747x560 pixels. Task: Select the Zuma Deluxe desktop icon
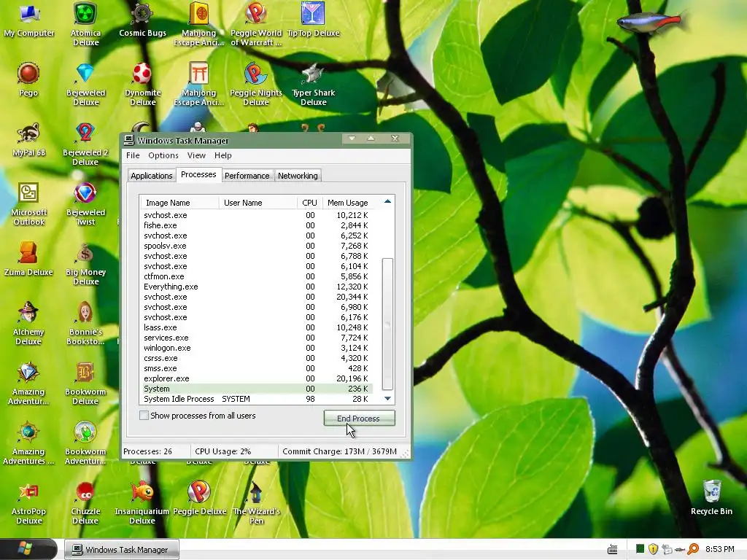coord(28,259)
